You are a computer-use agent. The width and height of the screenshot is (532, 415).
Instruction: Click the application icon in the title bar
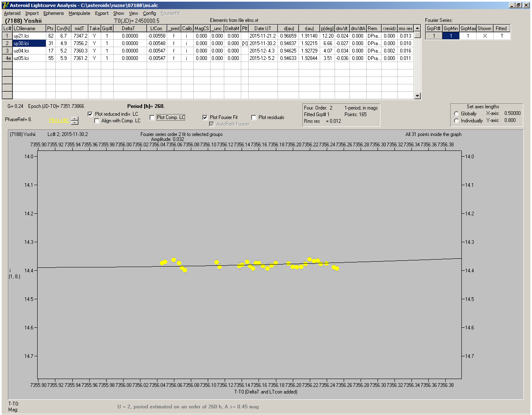[5, 5]
